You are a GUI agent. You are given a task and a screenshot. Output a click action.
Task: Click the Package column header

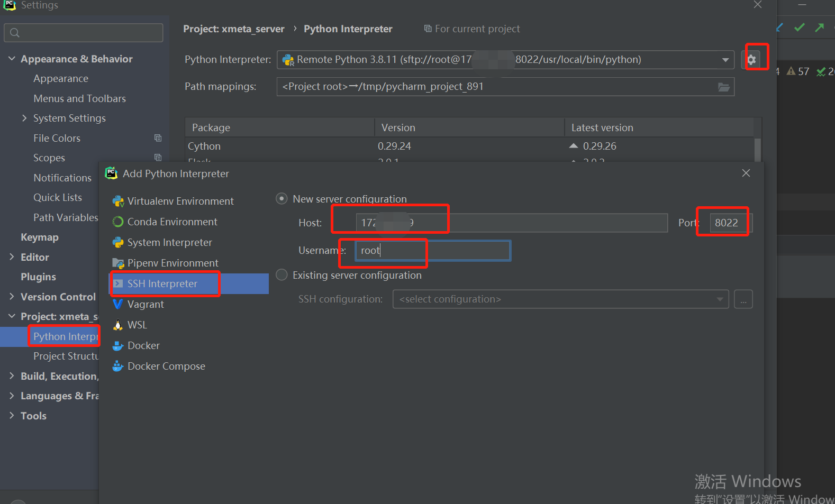(280, 127)
